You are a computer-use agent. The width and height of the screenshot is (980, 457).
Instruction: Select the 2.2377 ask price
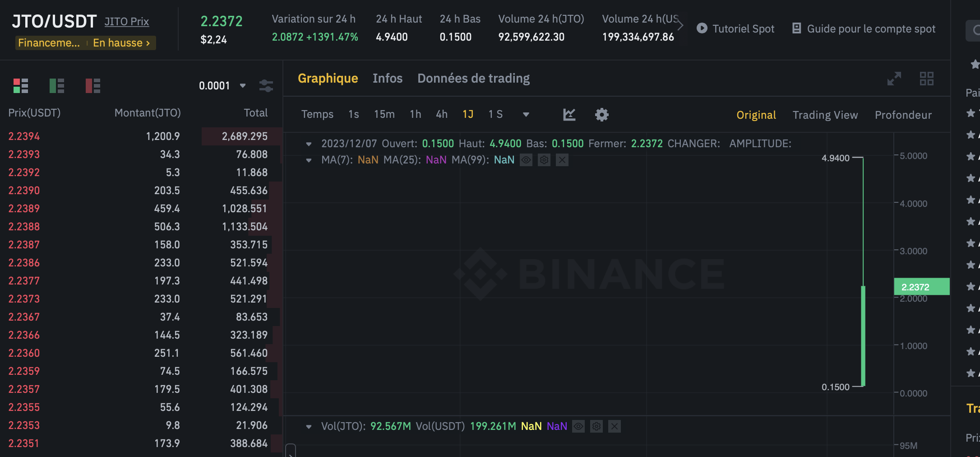[x=24, y=281]
